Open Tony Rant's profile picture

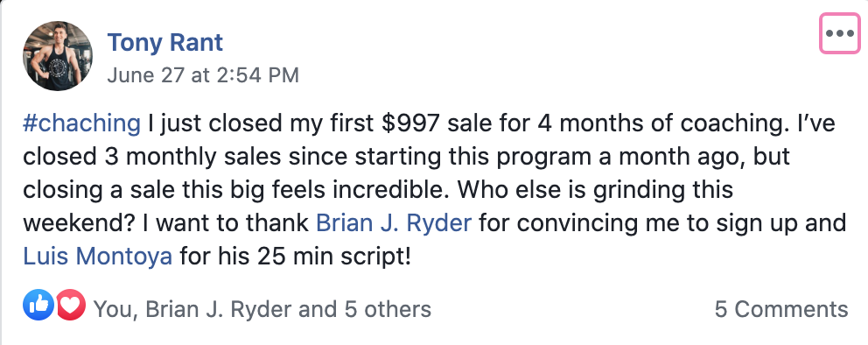coord(58,56)
